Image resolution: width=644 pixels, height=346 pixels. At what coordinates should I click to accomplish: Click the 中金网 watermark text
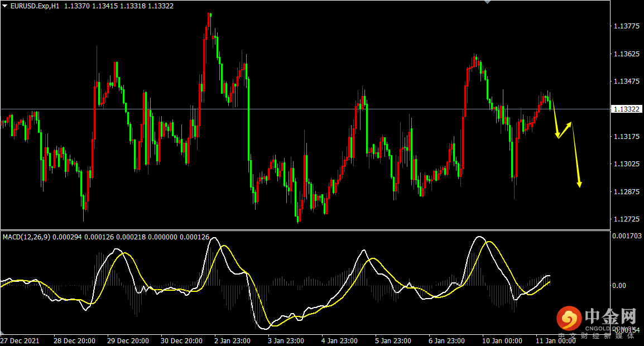(611, 317)
